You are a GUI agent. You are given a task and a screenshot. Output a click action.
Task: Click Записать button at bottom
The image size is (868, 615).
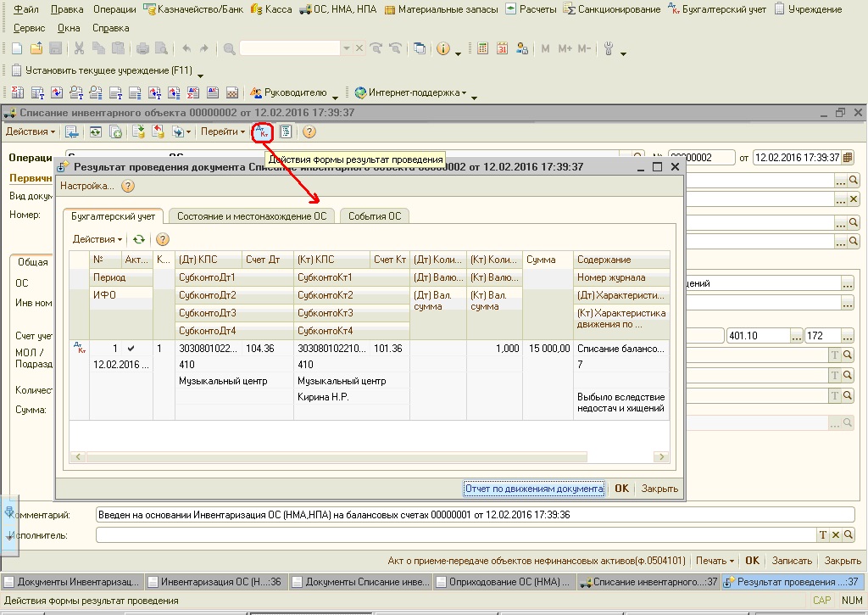coord(792,561)
